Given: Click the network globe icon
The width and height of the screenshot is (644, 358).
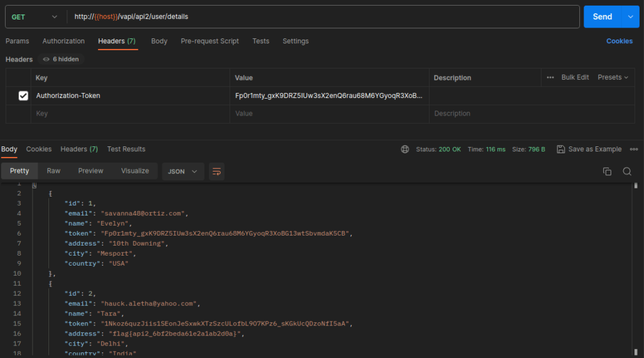Looking at the screenshot, I should coord(405,149).
